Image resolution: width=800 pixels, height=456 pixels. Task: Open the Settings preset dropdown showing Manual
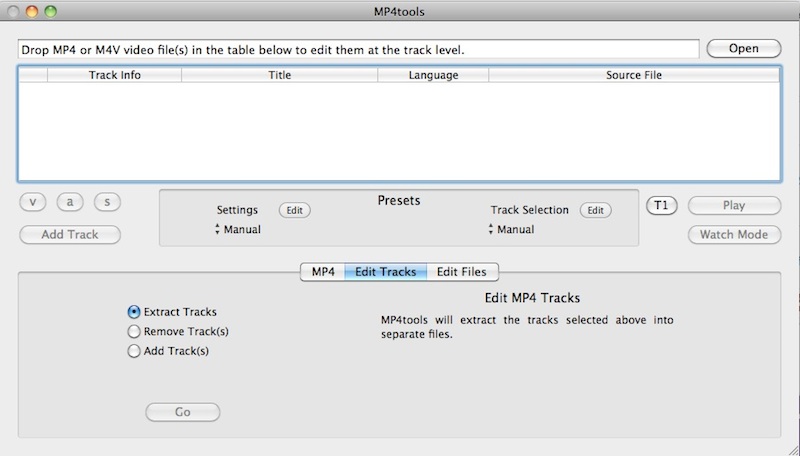[x=238, y=230]
